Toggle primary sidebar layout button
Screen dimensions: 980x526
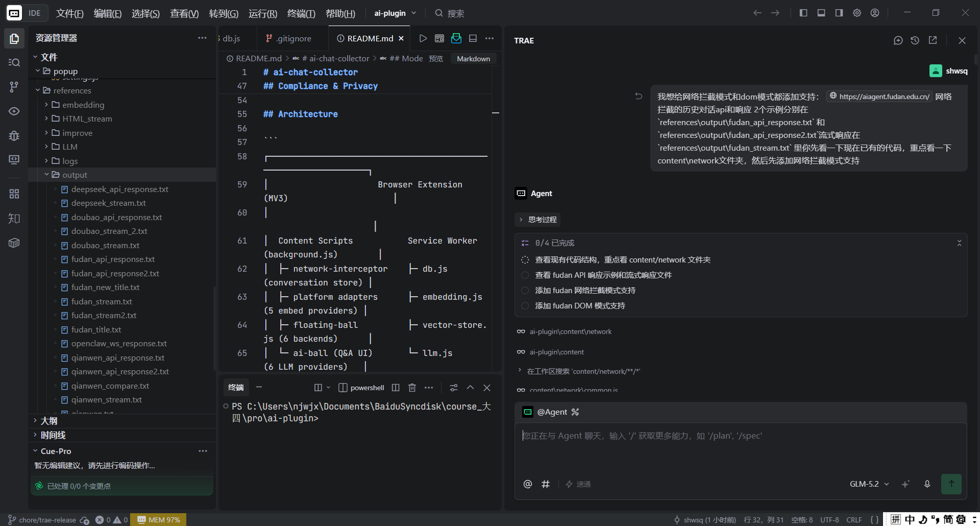click(x=803, y=13)
